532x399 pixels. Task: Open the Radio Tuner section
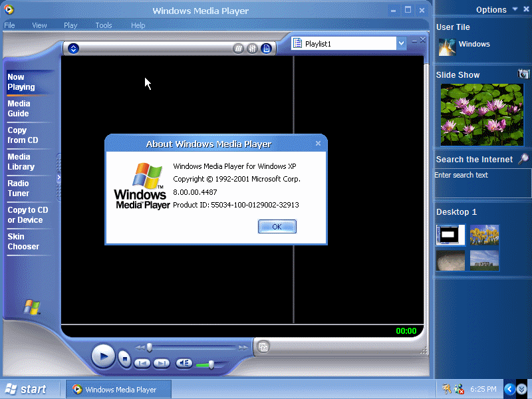[x=19, y=188]
